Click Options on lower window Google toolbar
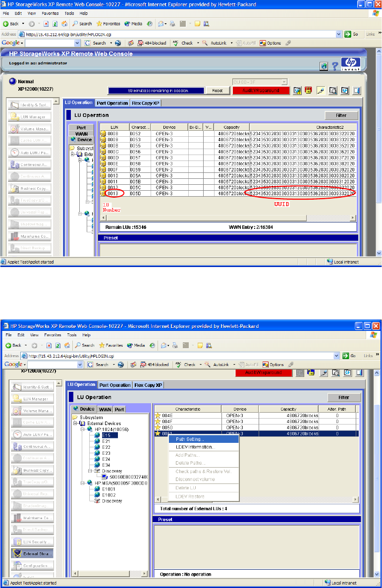The height and width of the screenshot is (588, 382). pos(273,365)
